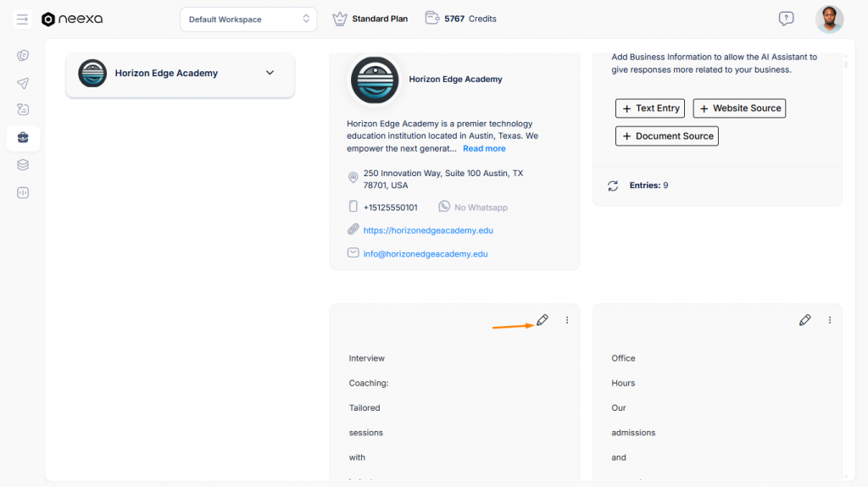
Task: Click the bottom audio-bars icon in the sidebar
Action: 23,192
